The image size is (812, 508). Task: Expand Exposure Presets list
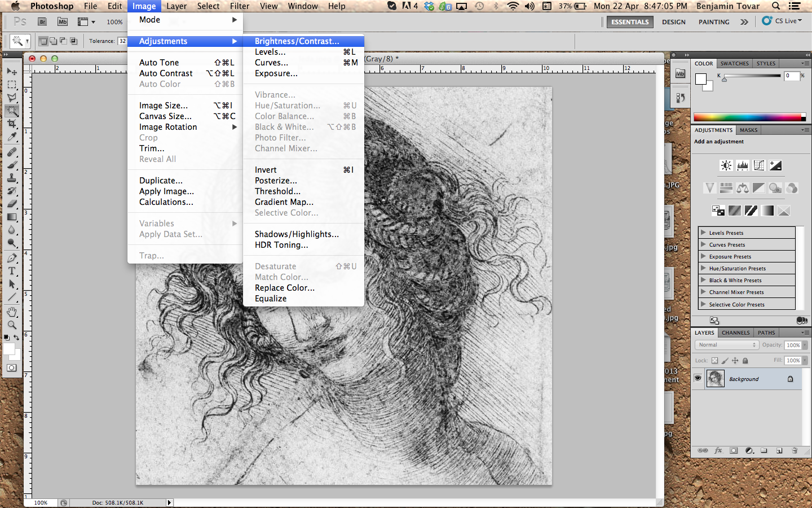tap(703, 256)
